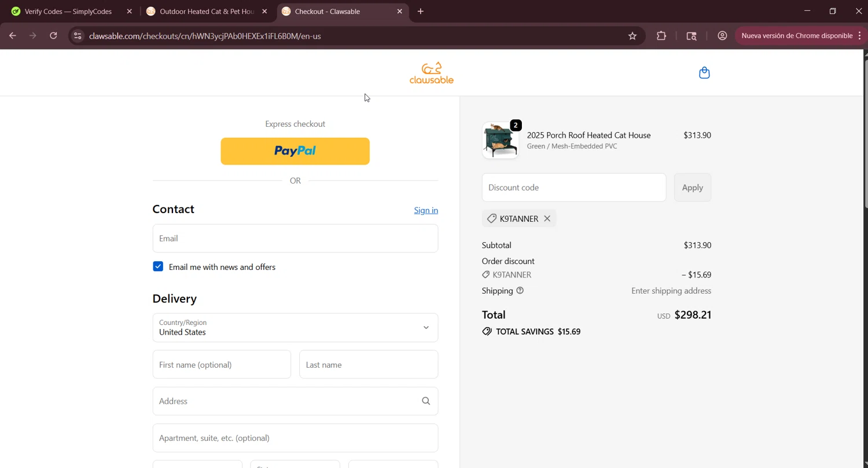Viewport: 868px width, 468px height.
Task: Open the Chrome profile avatar icon
Action: pyautogui.click(x=722, y=36)
